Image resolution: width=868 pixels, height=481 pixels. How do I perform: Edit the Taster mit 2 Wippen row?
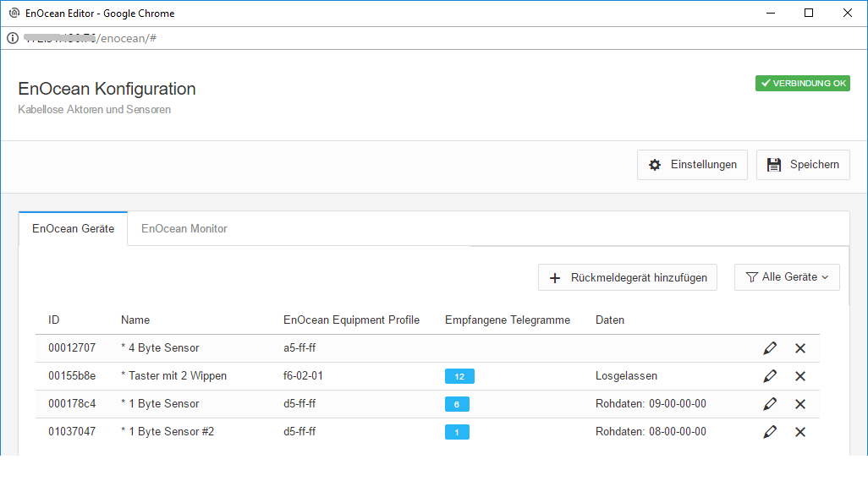point(770,376)
